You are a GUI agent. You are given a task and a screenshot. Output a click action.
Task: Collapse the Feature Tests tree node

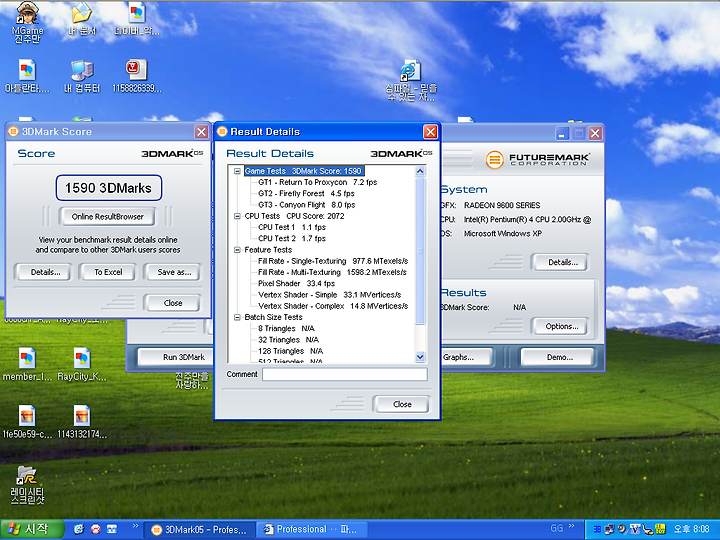pos(237,250)
